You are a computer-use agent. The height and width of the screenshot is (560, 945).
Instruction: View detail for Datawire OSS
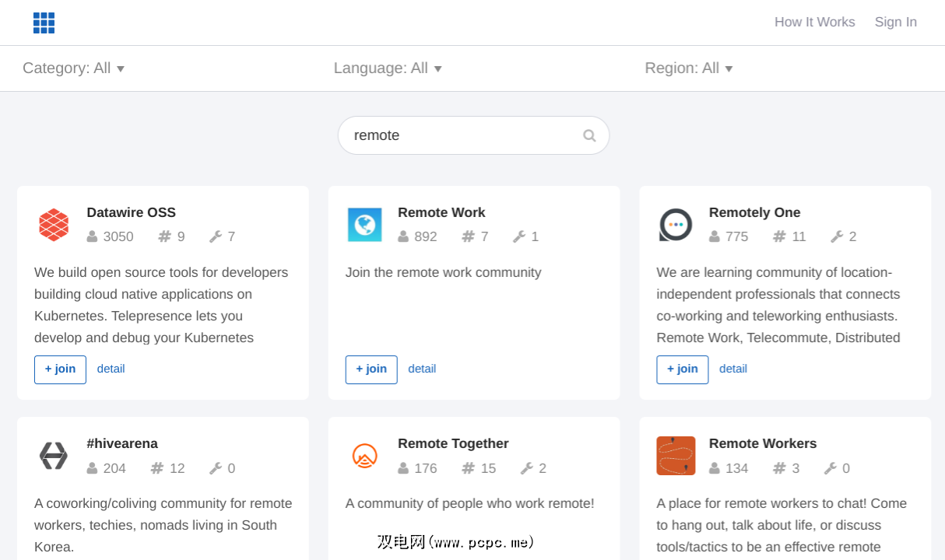coord(111,369)
